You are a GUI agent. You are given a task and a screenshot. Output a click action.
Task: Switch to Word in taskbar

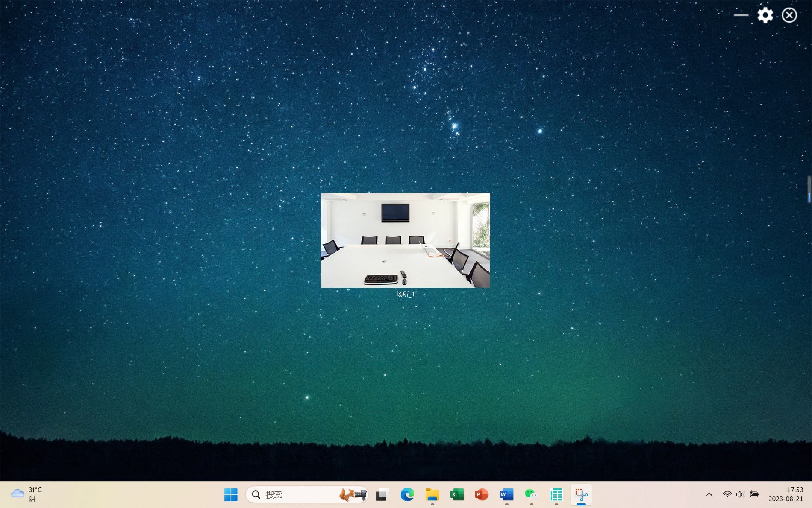506,494
